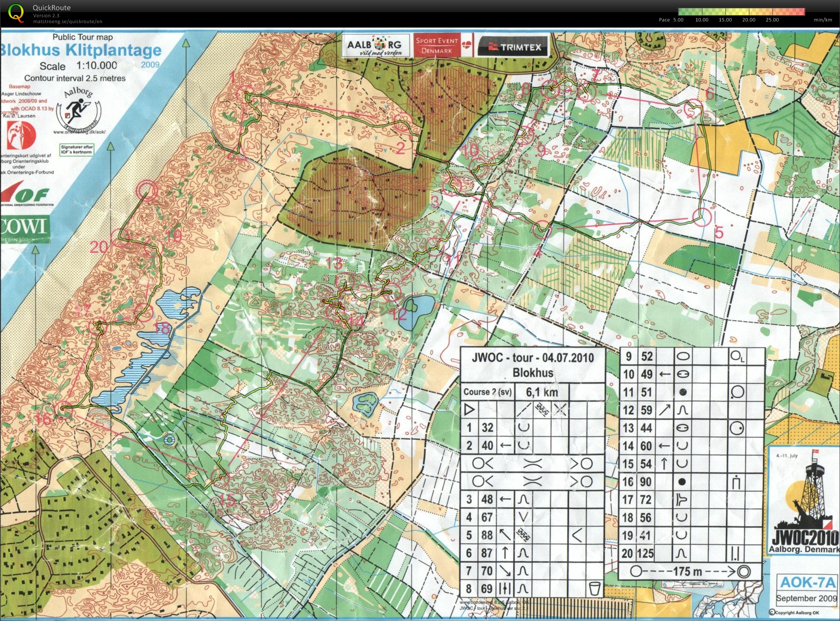Click control circle 6 on the map
Screen dimensions: 840x621
tap(693, 108)
